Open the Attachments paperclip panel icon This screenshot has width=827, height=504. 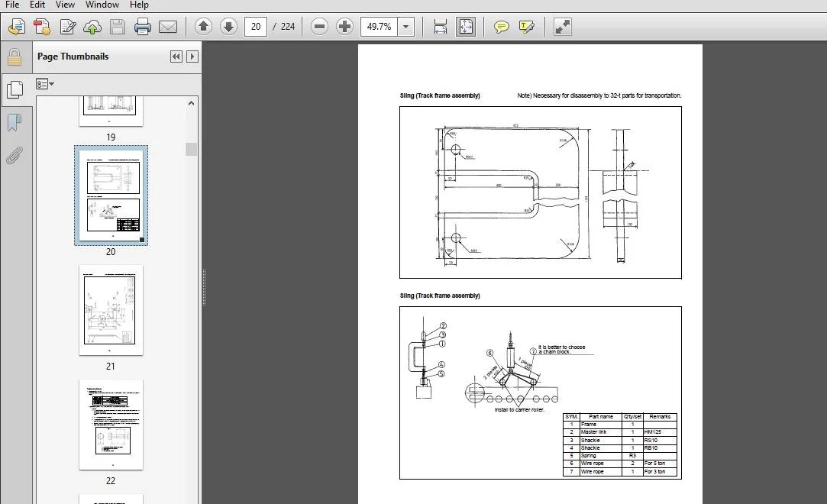click(x=15, y=156)
